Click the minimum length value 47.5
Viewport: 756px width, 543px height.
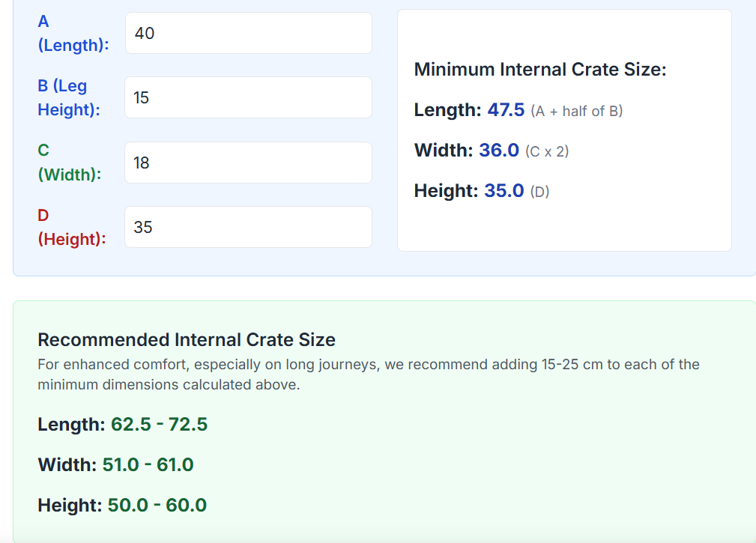[506, 110]
